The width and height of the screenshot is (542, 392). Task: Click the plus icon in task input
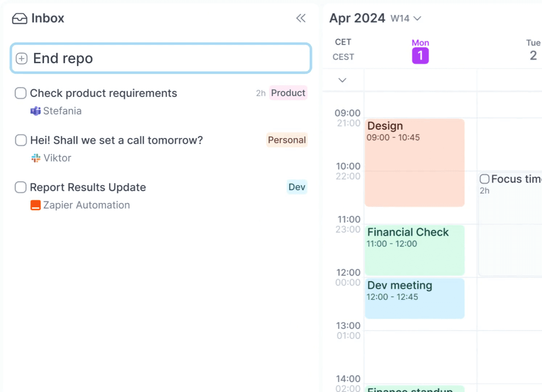point(22,58)
